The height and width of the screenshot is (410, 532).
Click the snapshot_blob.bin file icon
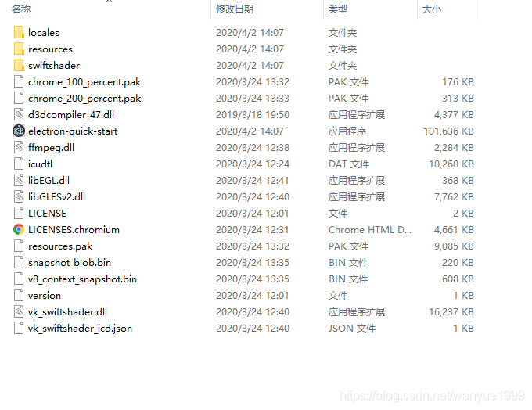click(19, 263)
